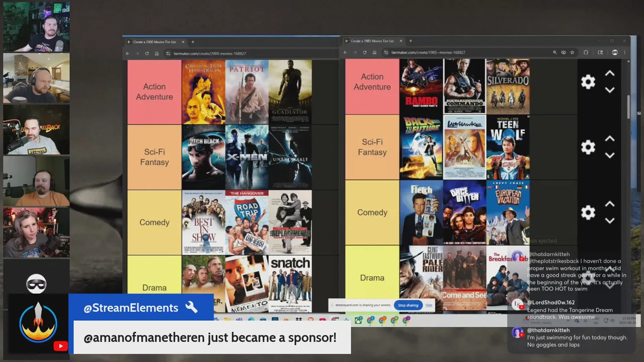Viewport: 644px width, 362px height.
Task: Click the Stop sharing button
Action: pos(408,305)
